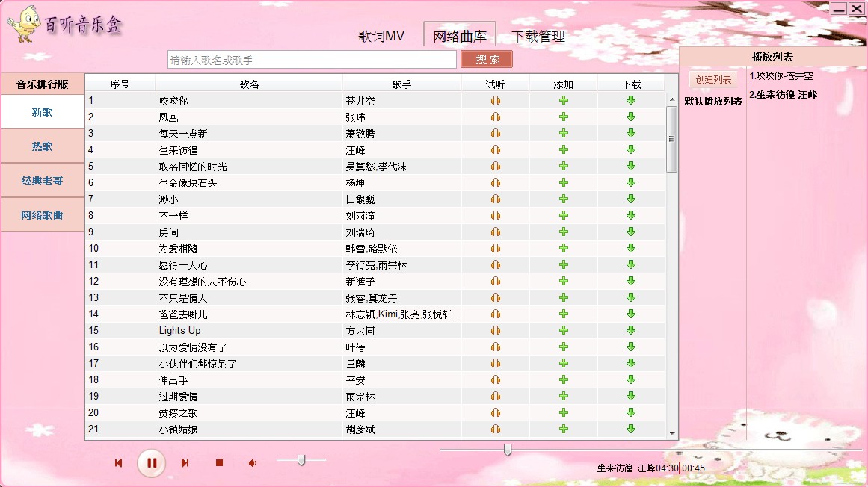Download 没有理想的人不伤心

(x=631, y=281)
